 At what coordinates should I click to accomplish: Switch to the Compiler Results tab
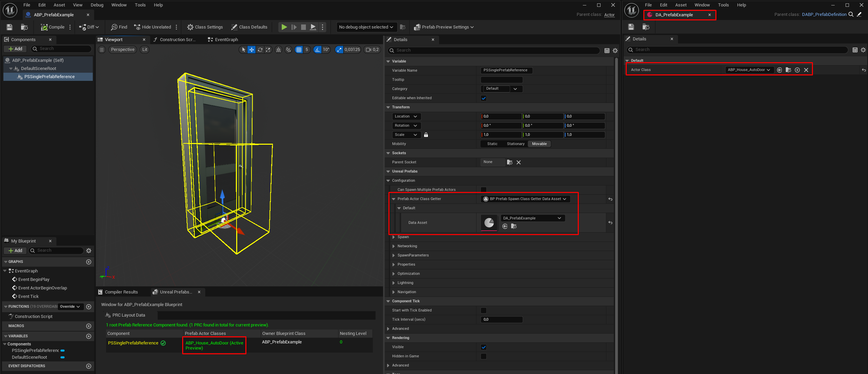[118, 292]
